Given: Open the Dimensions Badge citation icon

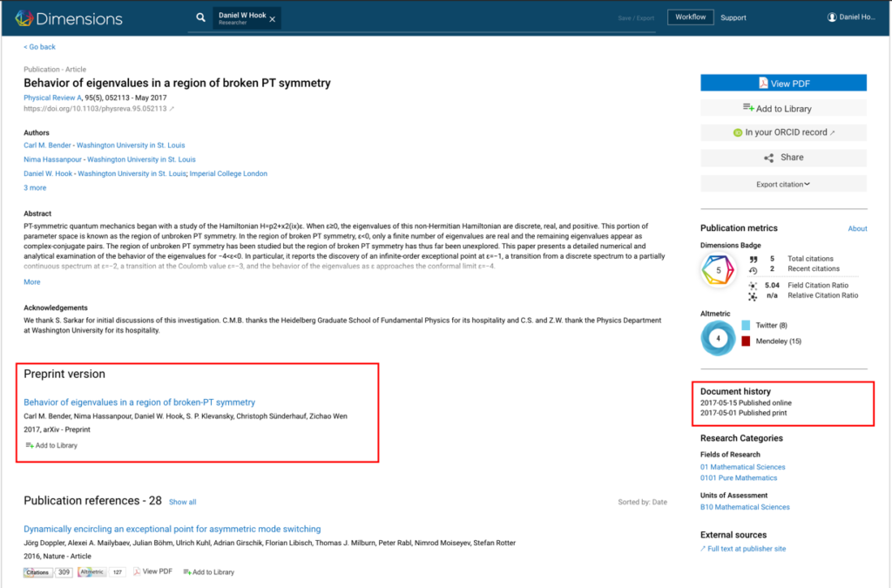Looking at the screenshot, I should 719,272.
